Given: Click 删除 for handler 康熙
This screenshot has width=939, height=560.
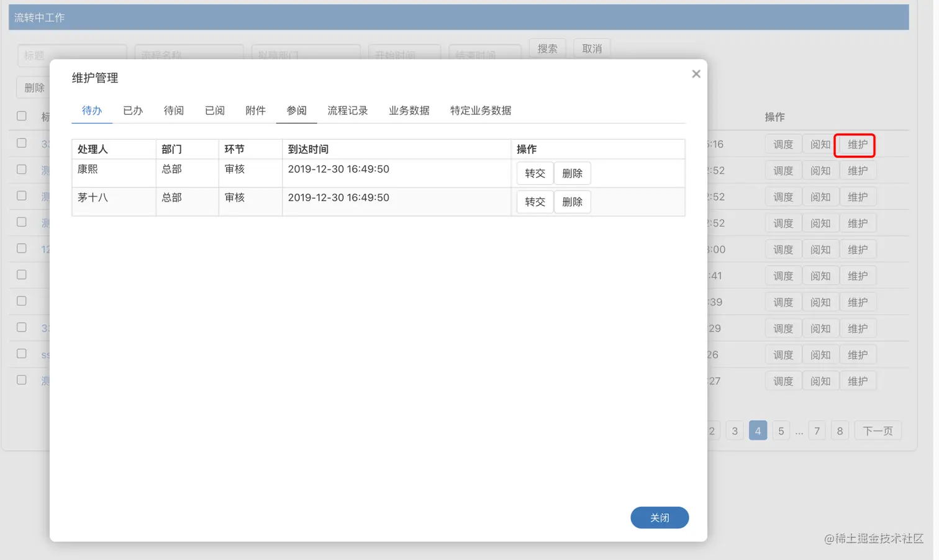Looking at the screenshot, I should [572, 173].
